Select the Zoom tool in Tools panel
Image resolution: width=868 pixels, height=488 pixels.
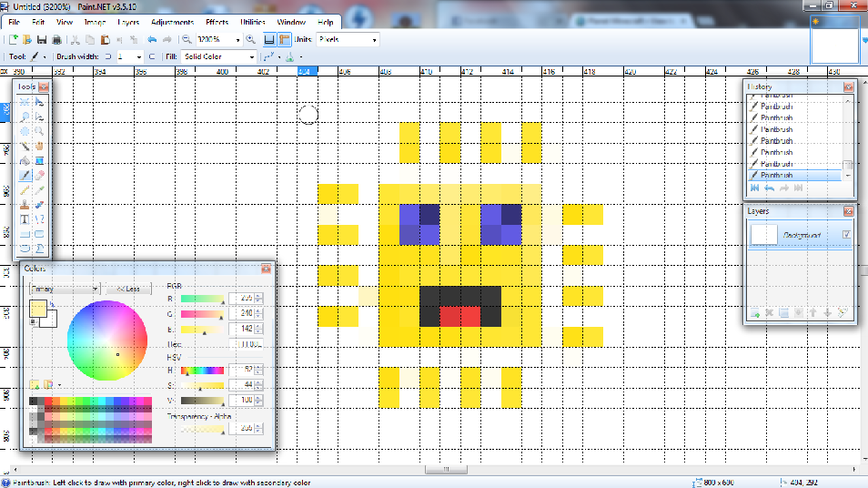(x=39, y=131)
